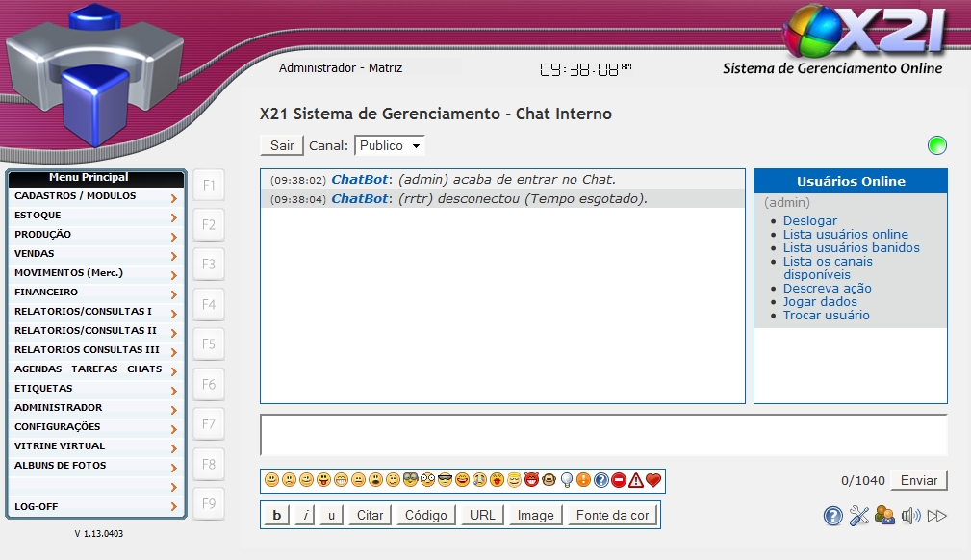Open the VENDAS menu item
971x560 pixels.
35,254
